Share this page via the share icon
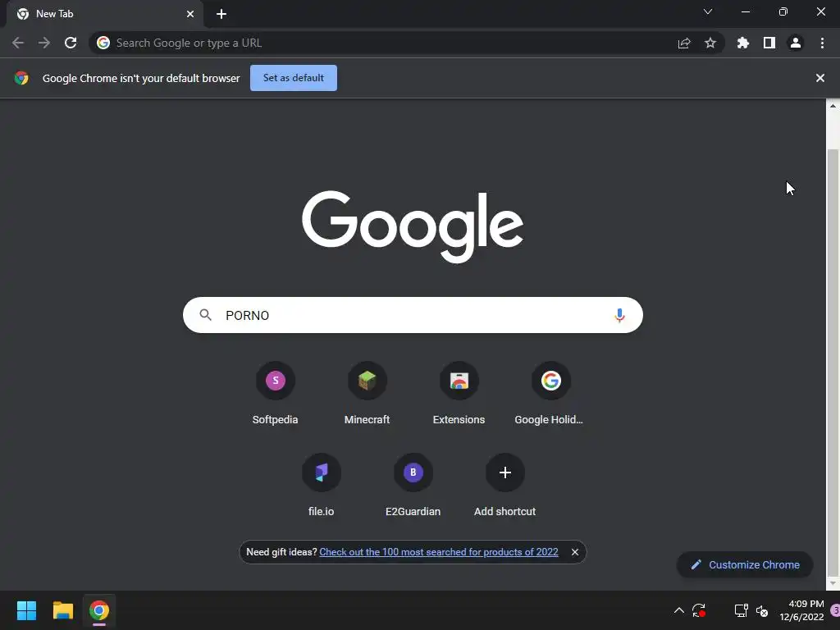 pyautogui.click(x=684, y=43)
